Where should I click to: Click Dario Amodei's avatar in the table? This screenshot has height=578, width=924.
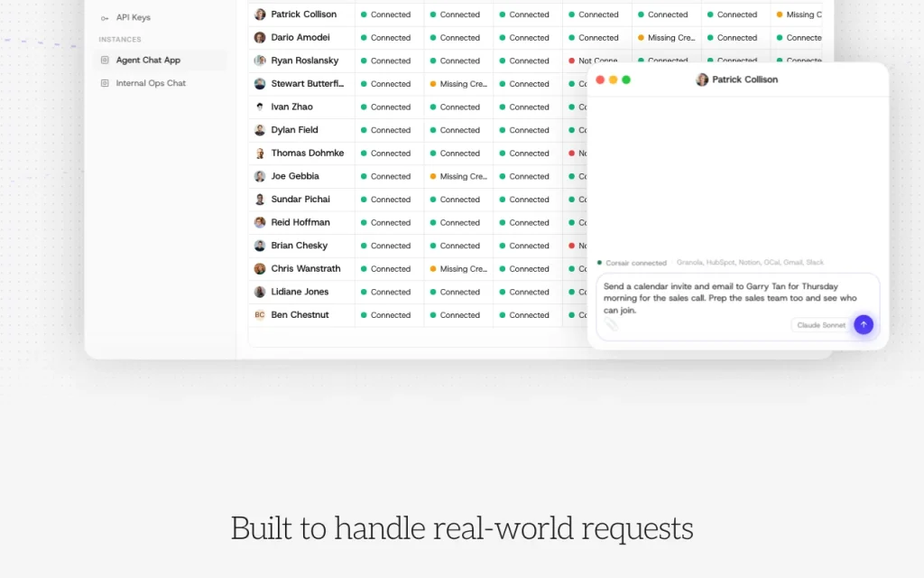pos(260,38)
